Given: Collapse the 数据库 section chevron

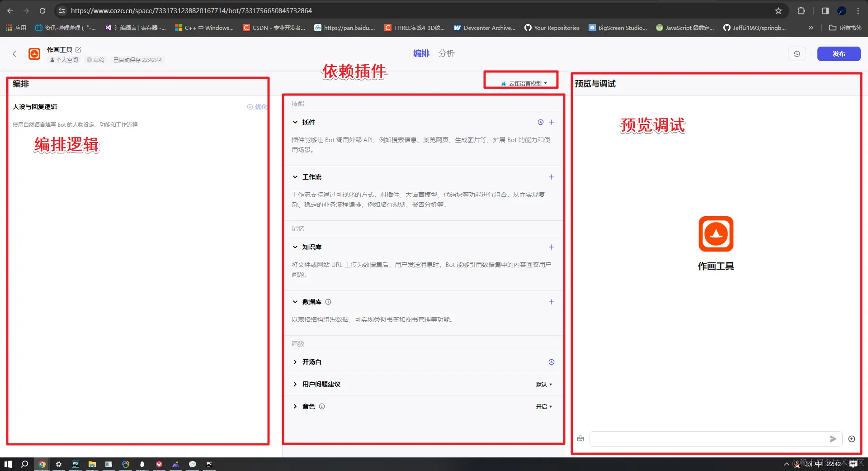Looking at the screenshot, I should coord(295,302).
